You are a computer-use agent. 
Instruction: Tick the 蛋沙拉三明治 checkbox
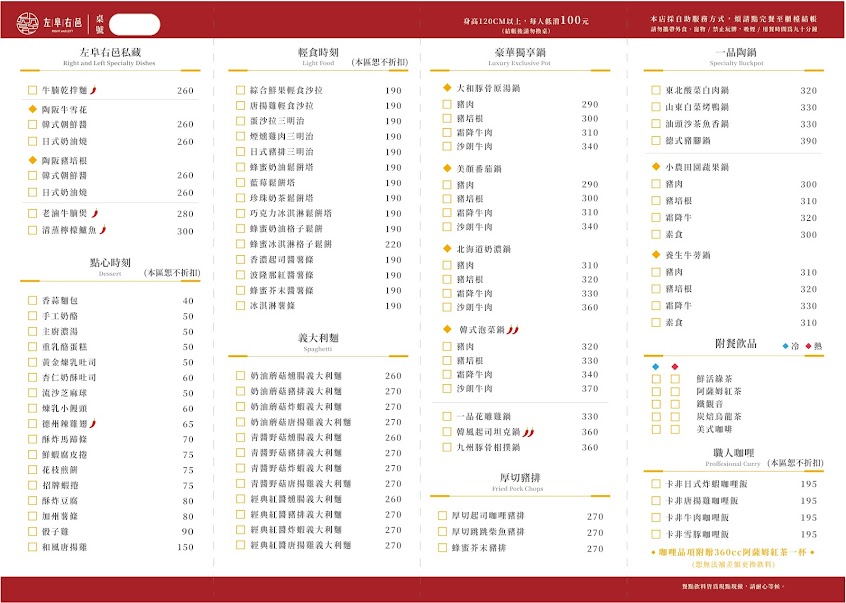tap(241, 121)
